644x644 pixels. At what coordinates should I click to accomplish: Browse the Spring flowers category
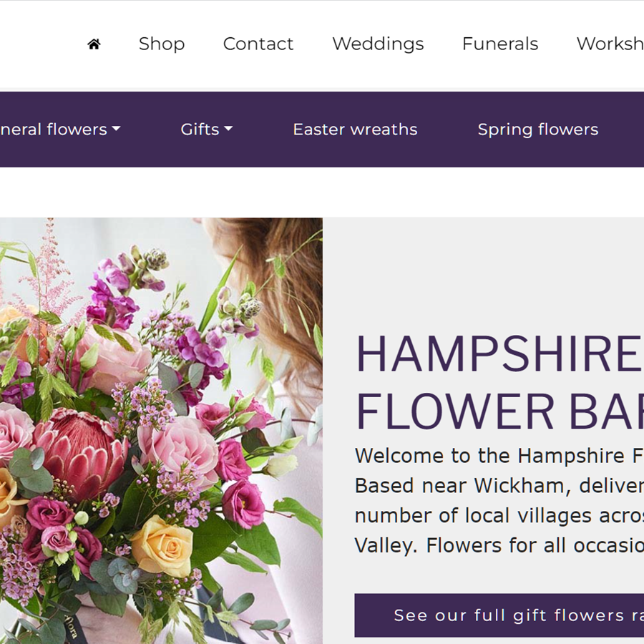pos(537,130)
